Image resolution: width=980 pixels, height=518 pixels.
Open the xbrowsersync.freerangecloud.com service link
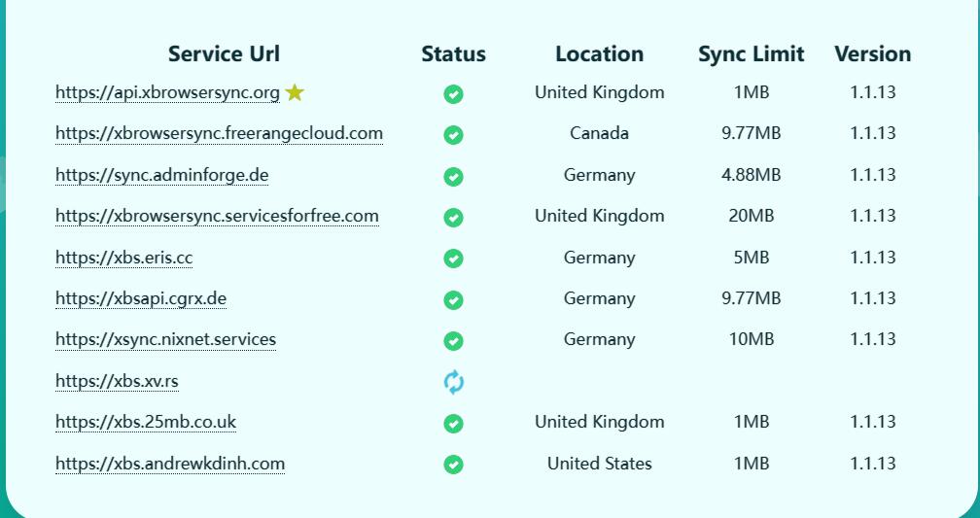pos(219,133)
